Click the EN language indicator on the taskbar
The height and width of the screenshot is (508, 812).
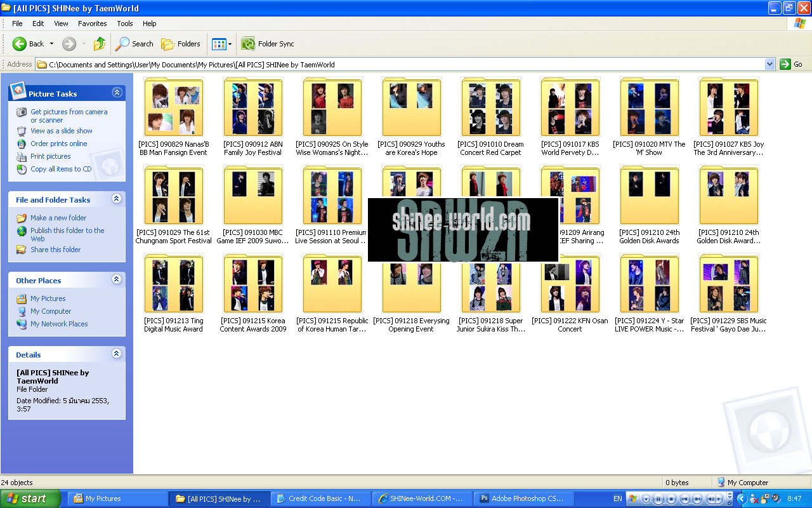click(x=617, y=499)
